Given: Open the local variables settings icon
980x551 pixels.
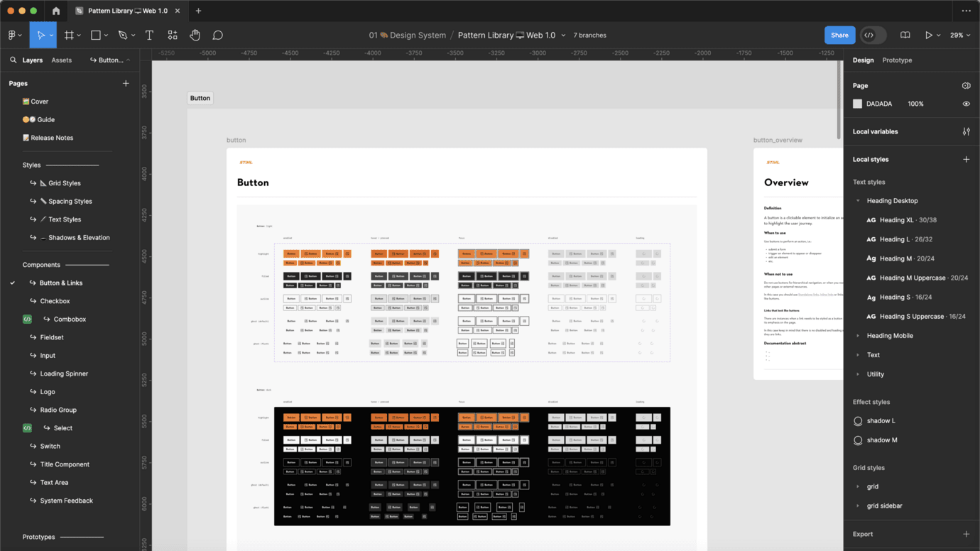Looking at the screenshot, I should [x=966, y=131].
